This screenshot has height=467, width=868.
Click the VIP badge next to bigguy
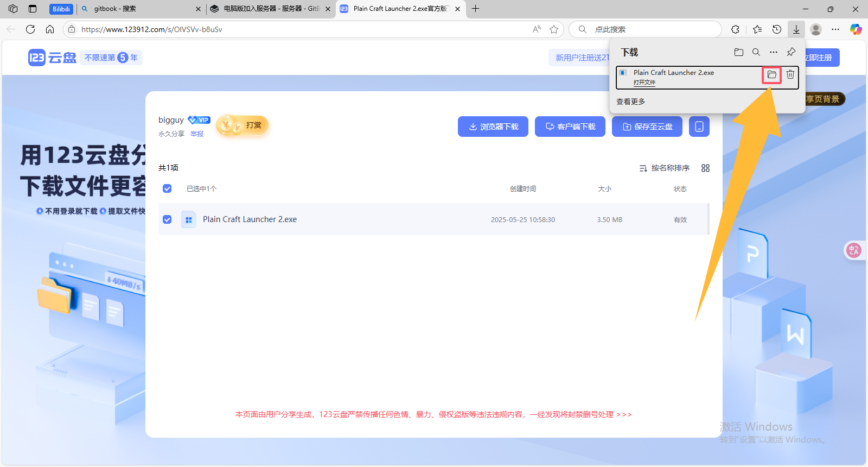(199, 120)
